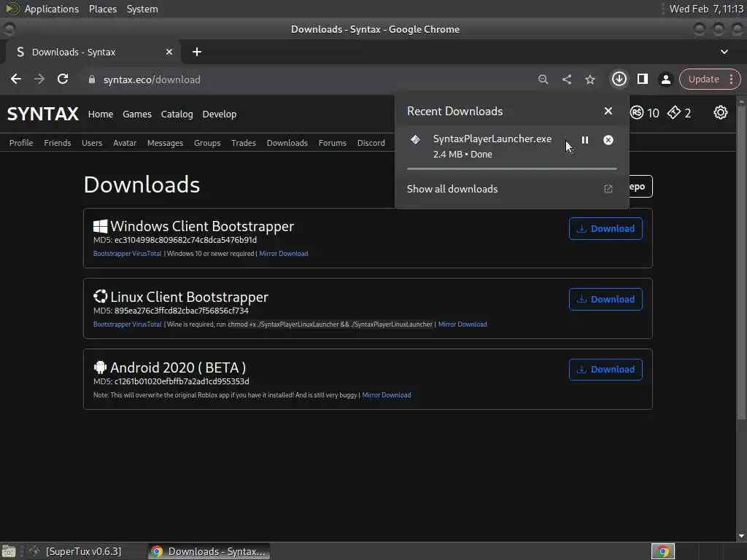The width and height of the screenshot is (747, 560).
Task: Open Groups in sub-navigation
Action: pos(207,143)
